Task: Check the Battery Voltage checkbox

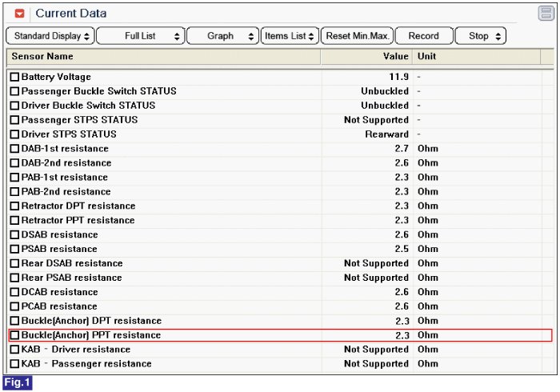Action: click(14, 77)
